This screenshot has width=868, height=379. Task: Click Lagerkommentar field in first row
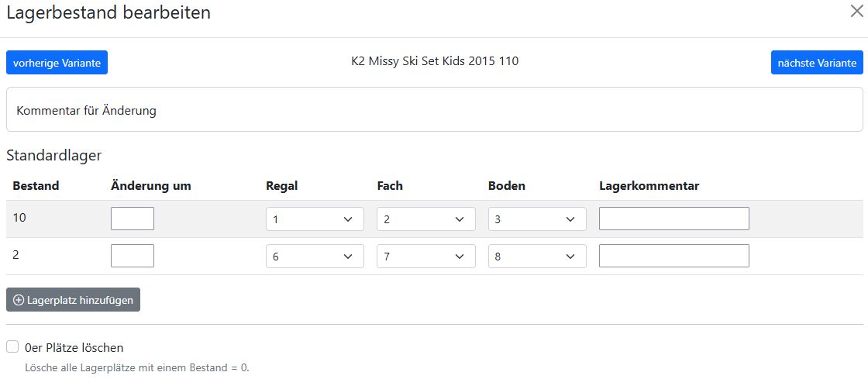(x=673, y=219)
